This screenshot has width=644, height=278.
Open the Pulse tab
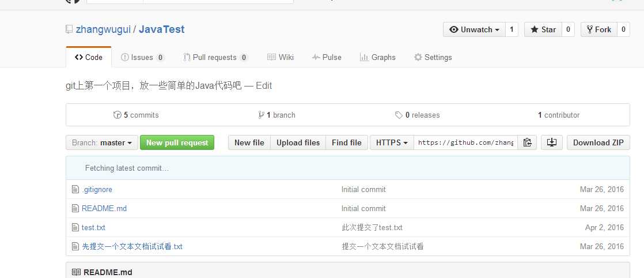click(x=327, y=57)
